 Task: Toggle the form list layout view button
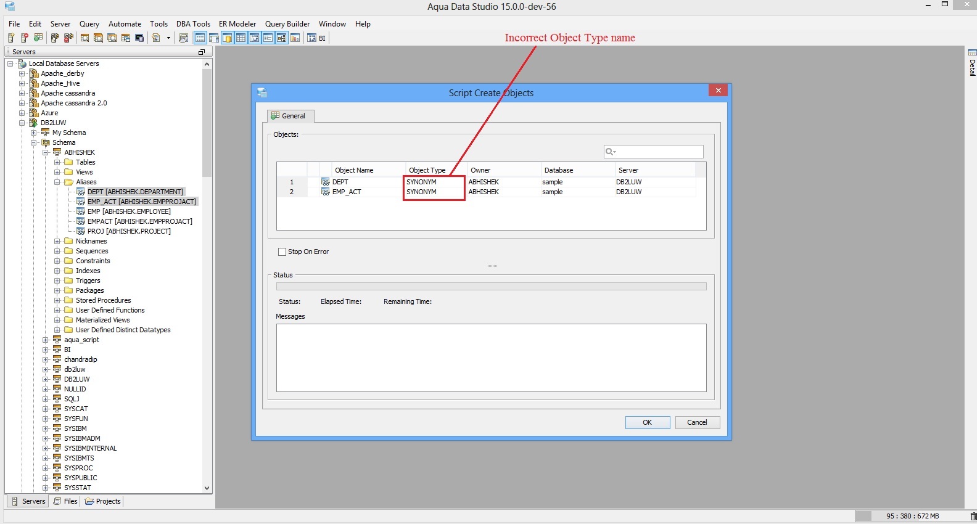268,38
